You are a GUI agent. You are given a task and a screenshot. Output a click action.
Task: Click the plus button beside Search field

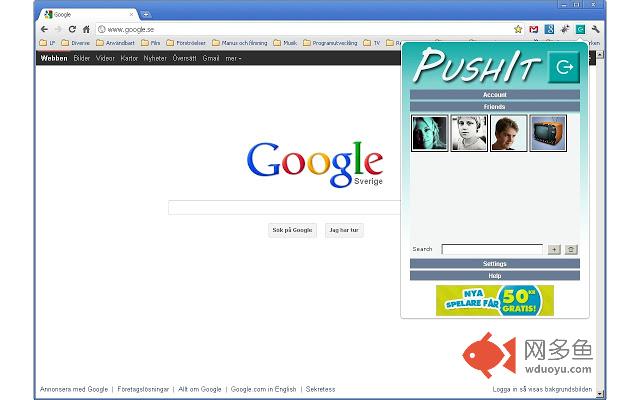click(554, 249)
